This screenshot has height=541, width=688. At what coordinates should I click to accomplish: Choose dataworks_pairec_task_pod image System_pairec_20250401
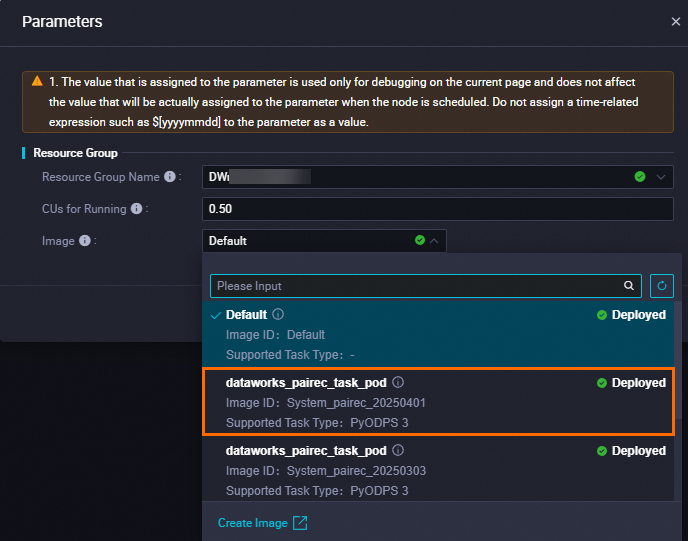pyautogui.click(x=438, y=402)
